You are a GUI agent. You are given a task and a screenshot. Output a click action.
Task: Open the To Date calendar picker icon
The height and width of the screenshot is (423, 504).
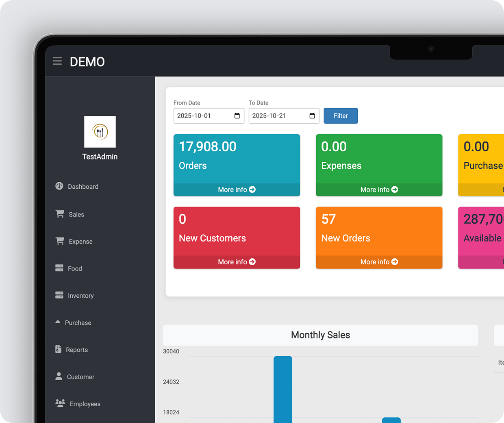(x=312, y=116)
